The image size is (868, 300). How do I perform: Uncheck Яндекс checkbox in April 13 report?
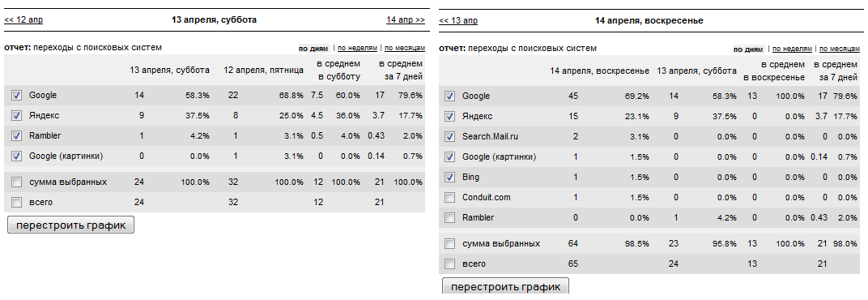pos(17,116)
